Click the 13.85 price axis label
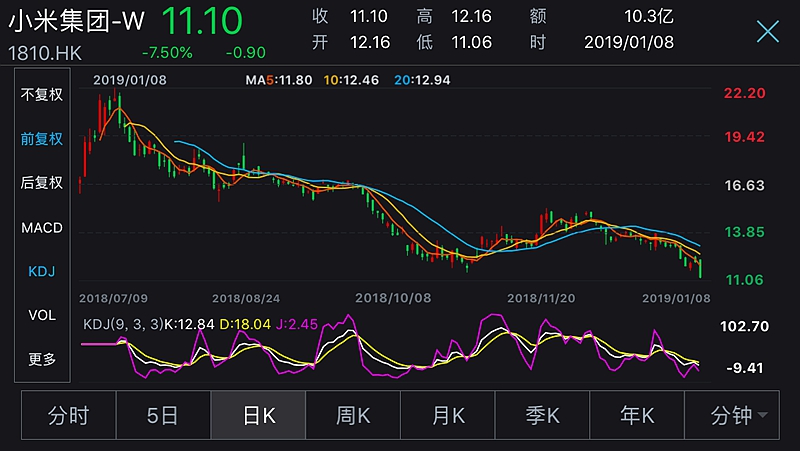800x451 pixels. [x=745, y=232]
